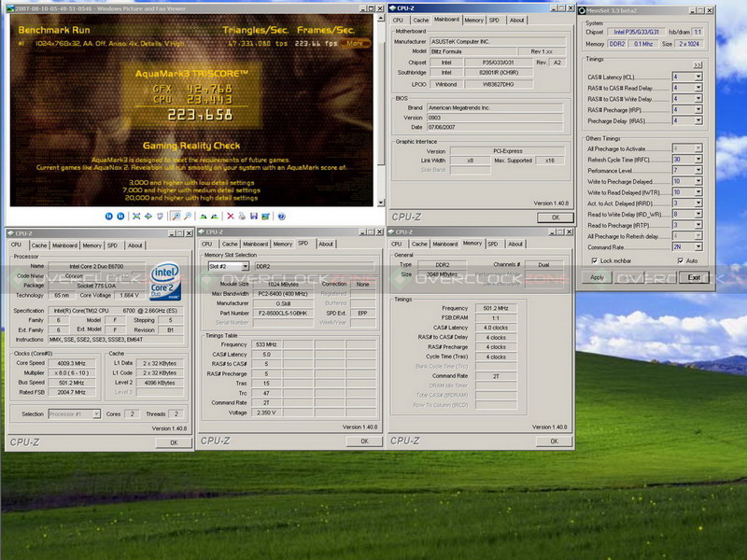Click the Intel P35/G33/G31 chipset field in MemSet

pyautogui.click(x=636, y=32)
